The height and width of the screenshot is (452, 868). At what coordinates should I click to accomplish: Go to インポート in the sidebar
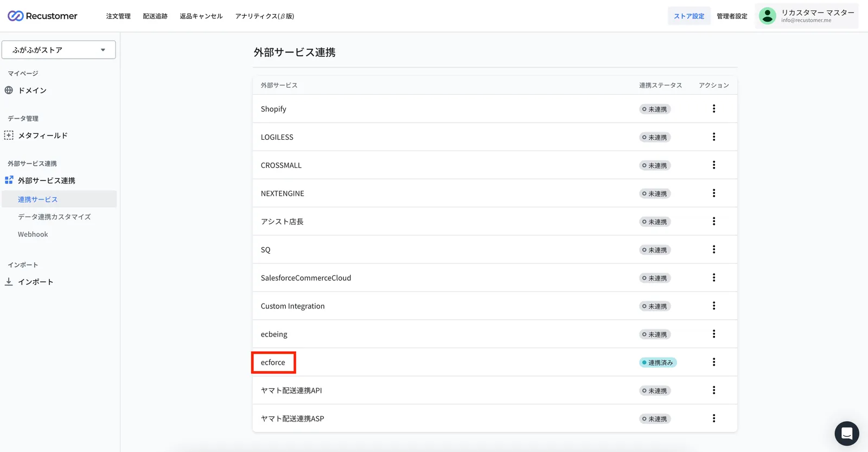[36, 282]
